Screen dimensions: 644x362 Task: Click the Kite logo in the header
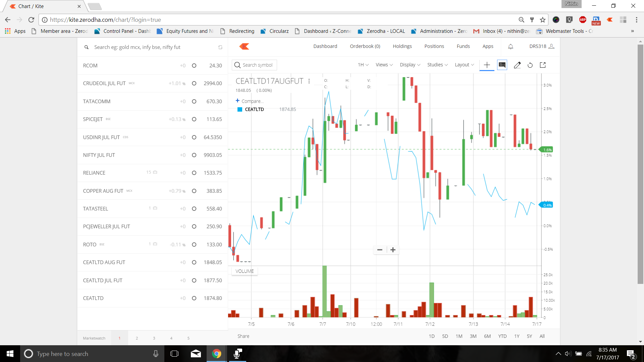coord(244,46)
